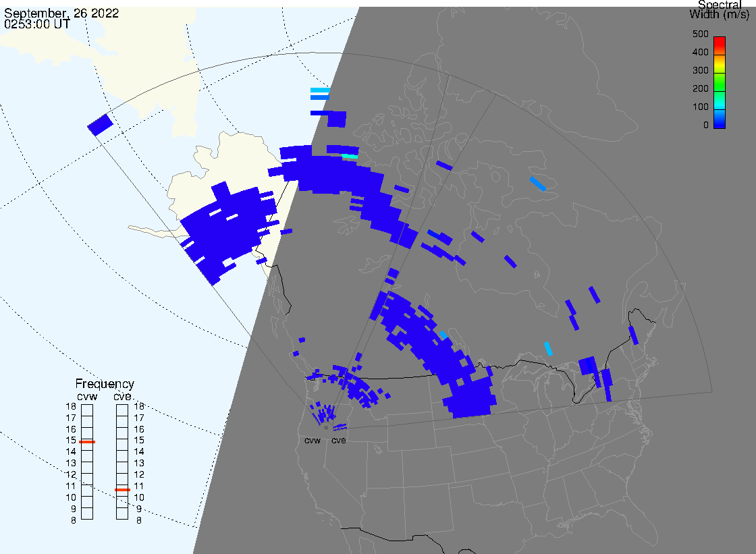Click the 'cve' radar station label on map
756x554 pixels.
338,441
